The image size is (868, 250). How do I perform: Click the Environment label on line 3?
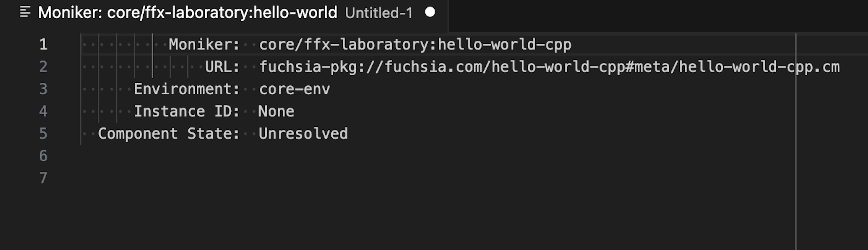pos(186,89)
